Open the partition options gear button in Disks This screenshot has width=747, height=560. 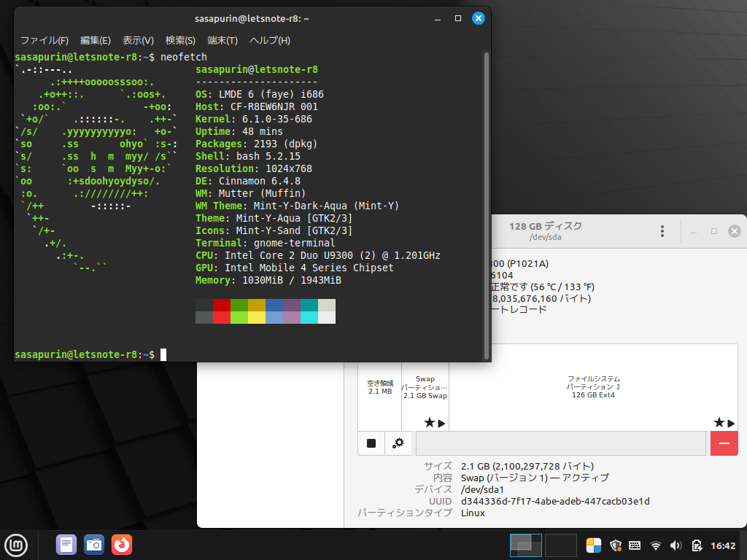(398, 443)
